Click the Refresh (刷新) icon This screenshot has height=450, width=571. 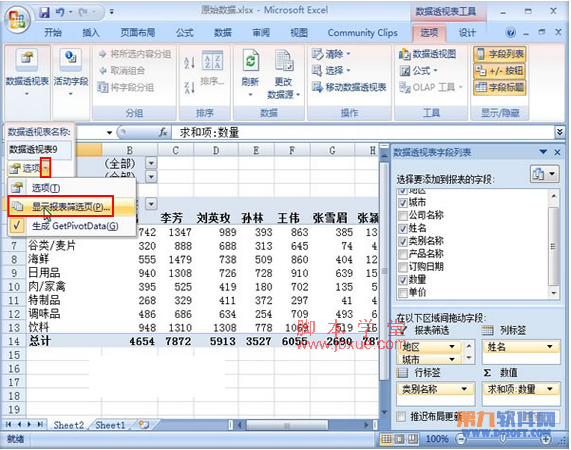coord(250,61)
